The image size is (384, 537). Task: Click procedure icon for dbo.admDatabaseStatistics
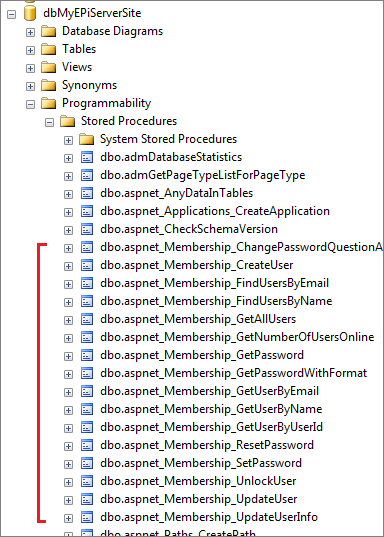(x=87, y=157)
